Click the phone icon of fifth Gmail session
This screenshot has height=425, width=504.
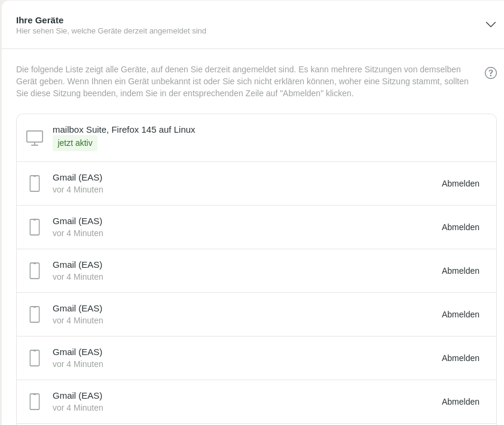[35, 358]
